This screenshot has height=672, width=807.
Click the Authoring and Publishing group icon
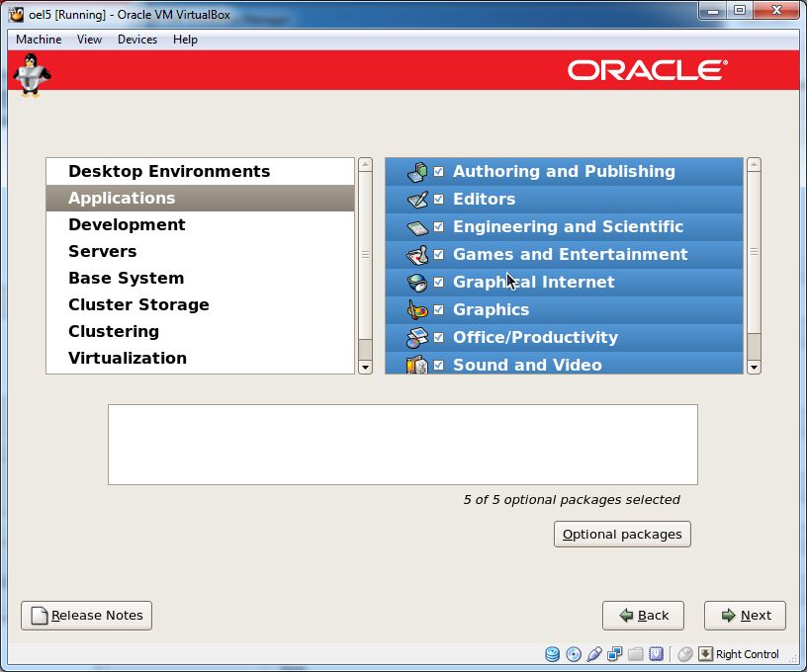click(x=417, y=172)
